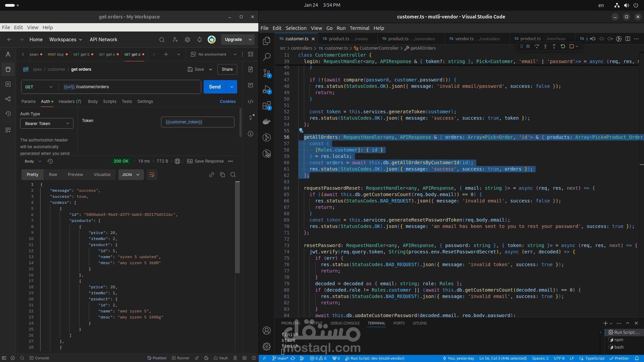Screen dimensions: 644x362
Task: Open Postman settings gear icon
Action: (187, 40)
